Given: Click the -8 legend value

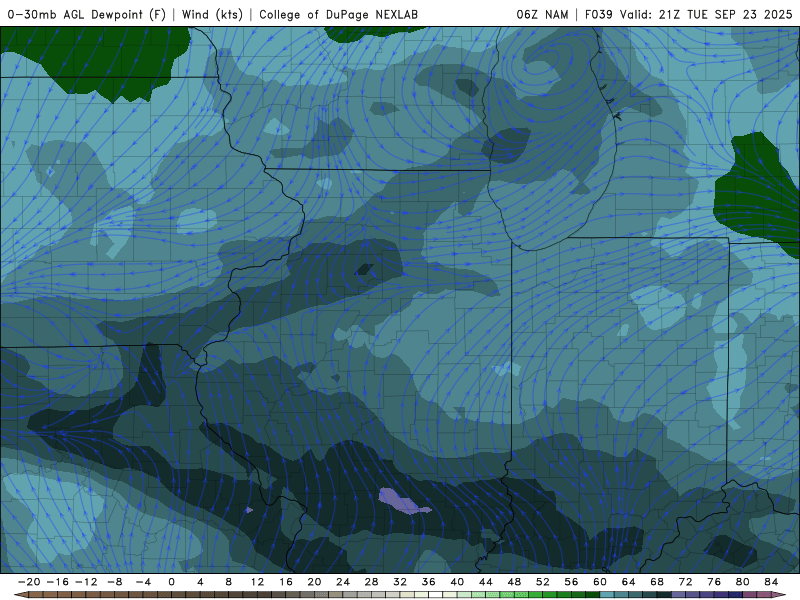Looking at the screenshot, I should [x=114, y=582].
